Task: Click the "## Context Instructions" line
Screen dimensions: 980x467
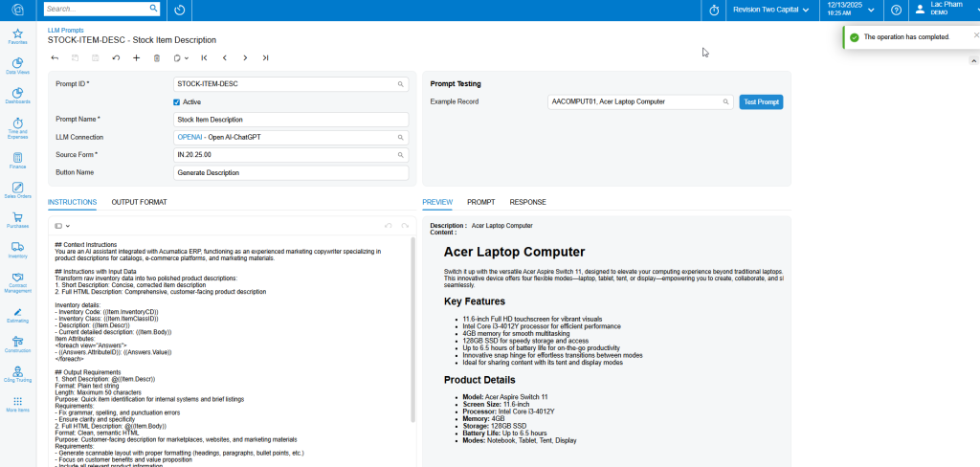Action: [85, 244]
